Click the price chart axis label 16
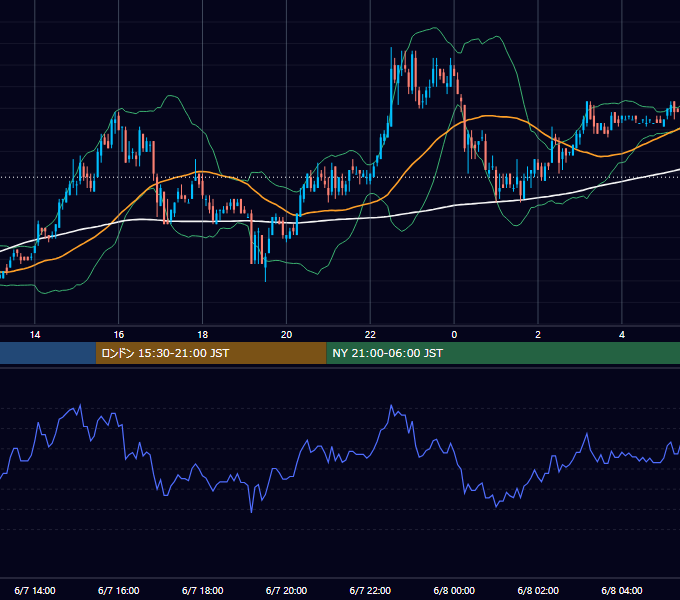Image resolution: width=680 pixels, height=600 pixels. 118,335
